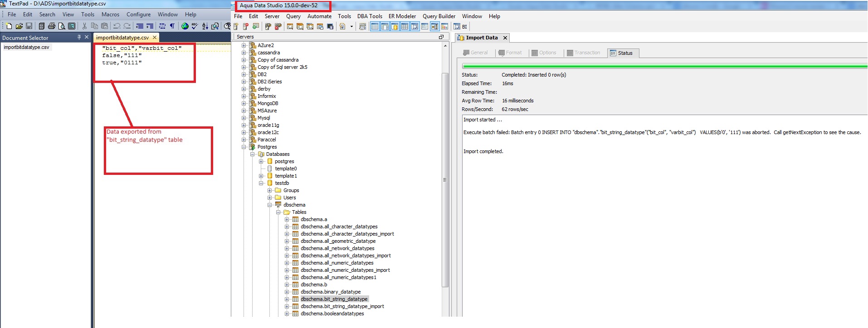Click Register Server icon in Aqua Data Studio
The width and height of the screenshot is (868, 328).
click(236, 26)
